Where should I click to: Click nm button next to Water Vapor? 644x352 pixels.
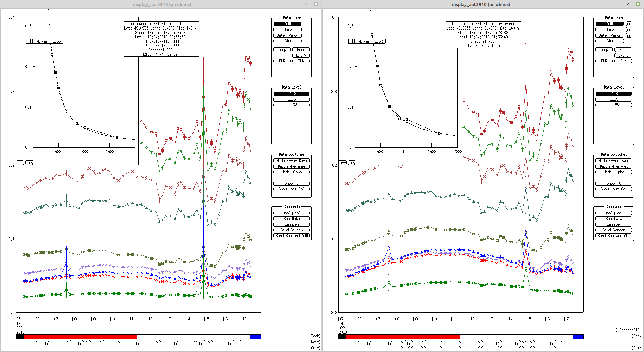tap(629, 35)
